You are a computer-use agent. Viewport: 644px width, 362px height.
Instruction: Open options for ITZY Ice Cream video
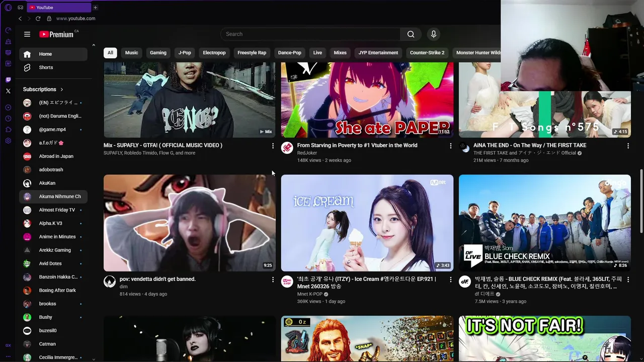coord(450,280)
